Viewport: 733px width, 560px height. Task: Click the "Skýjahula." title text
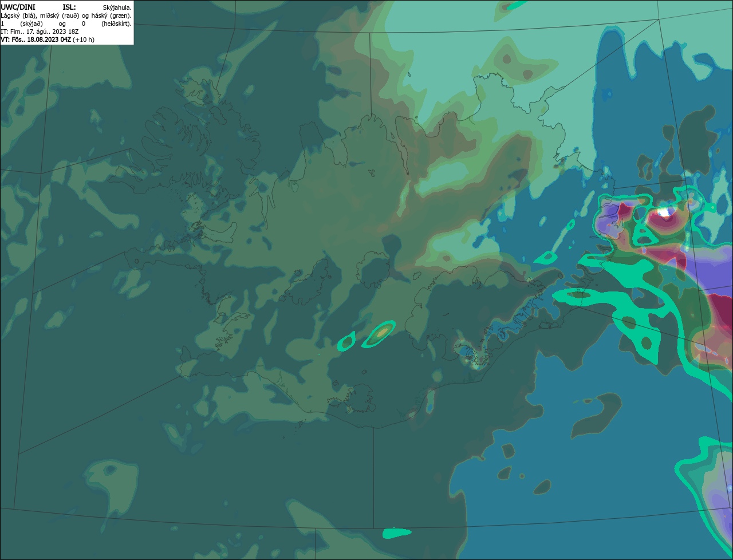(x=117, y=8)
